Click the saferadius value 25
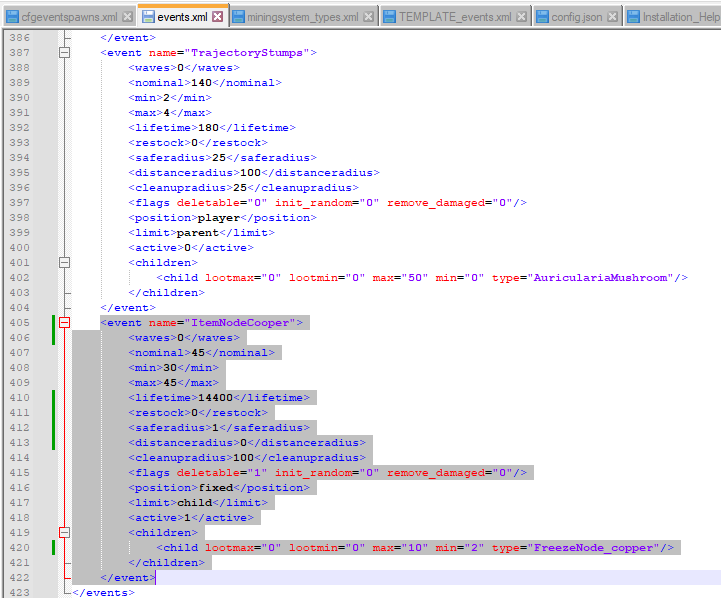Image resolution: width=721 pixels, height=598 pixels. click(x=219, y=158)
